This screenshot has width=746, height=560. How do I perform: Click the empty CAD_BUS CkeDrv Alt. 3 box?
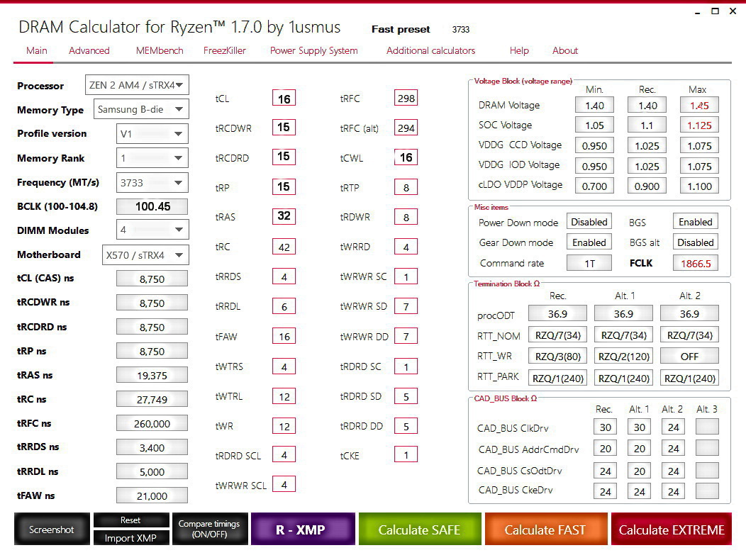pos(707,491)
